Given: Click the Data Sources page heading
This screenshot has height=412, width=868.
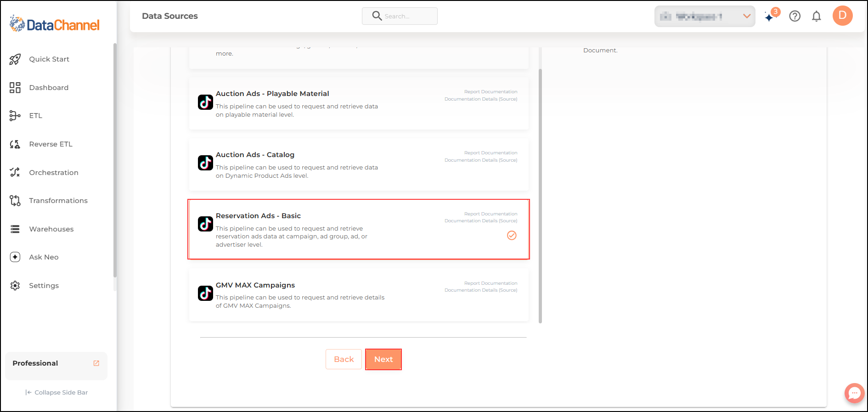Looking at the screenshot, I should tap(170, 16).
